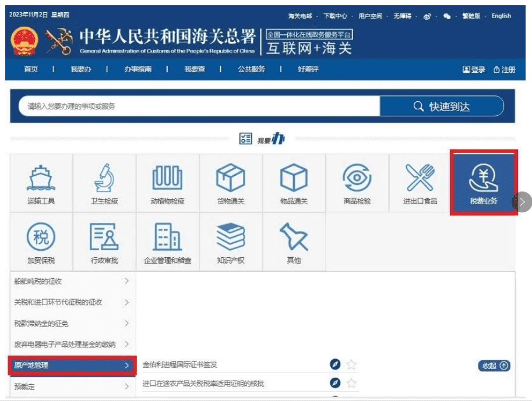Click 登录 to log in

click(474, 69)
